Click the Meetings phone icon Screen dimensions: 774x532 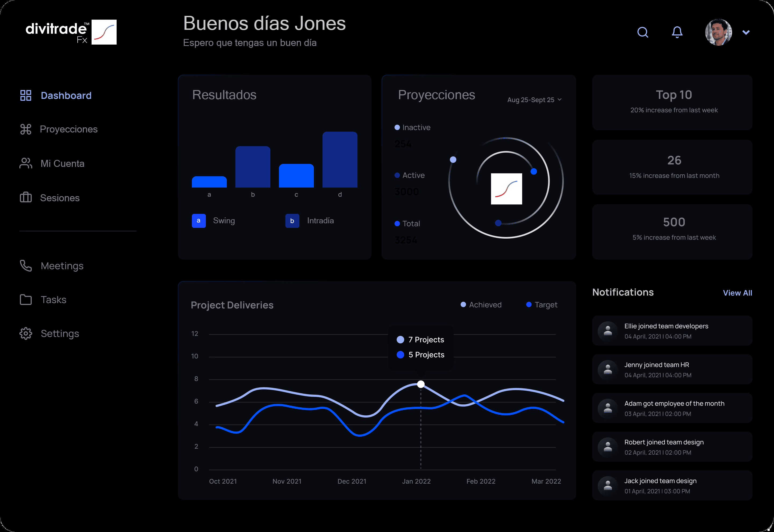tap(26, 266)
